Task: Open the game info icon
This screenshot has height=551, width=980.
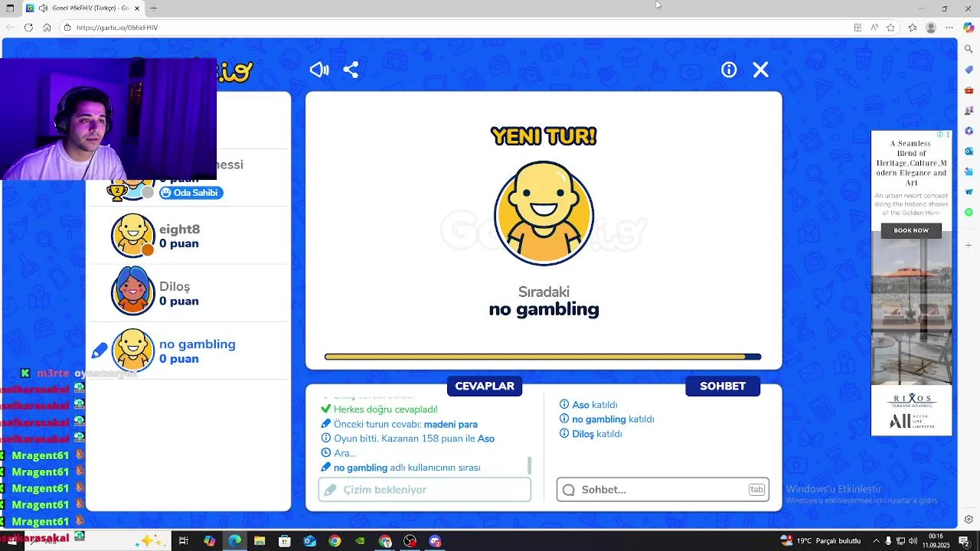Action: pyautogui.click(x=729, y=70)
